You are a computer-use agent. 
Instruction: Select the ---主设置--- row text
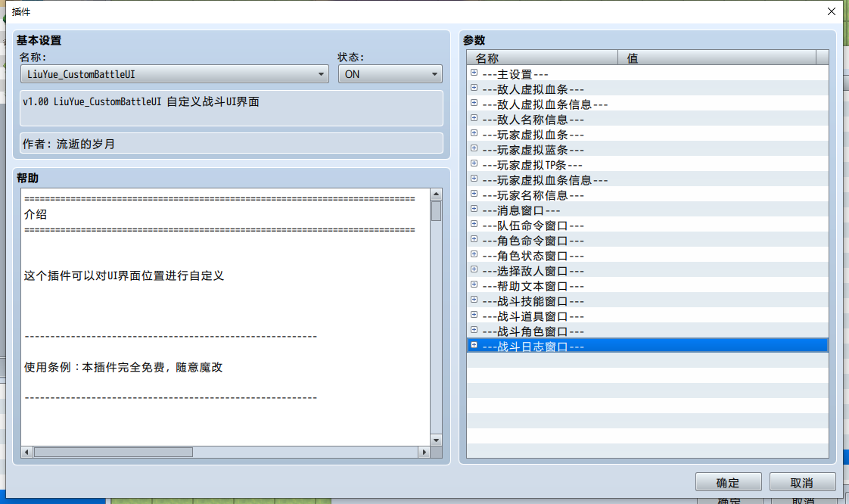[x=515, y=74]
